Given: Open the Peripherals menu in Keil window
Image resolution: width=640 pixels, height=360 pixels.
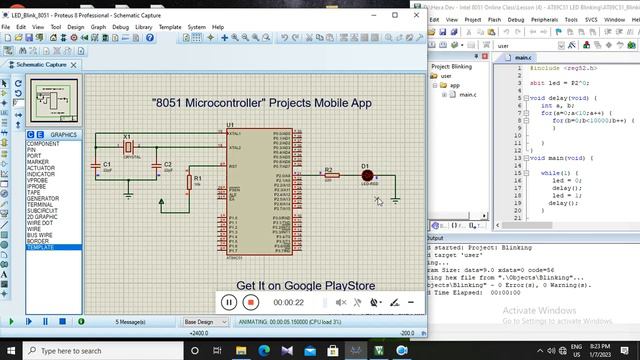Looking at the screenshot, I should pos(544,20).
